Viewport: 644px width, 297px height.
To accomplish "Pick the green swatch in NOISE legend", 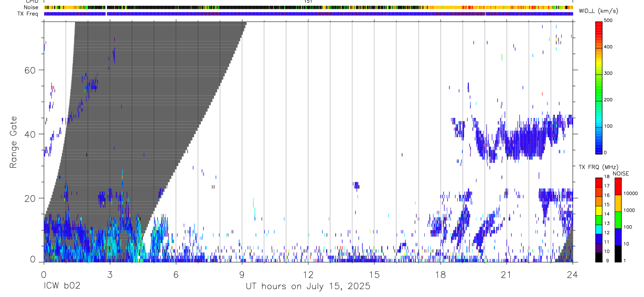I will click(x=618, y=219).
